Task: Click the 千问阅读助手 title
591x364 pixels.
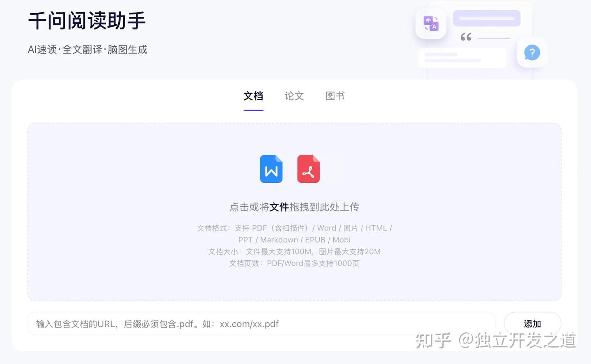Action: coord(87,21)
